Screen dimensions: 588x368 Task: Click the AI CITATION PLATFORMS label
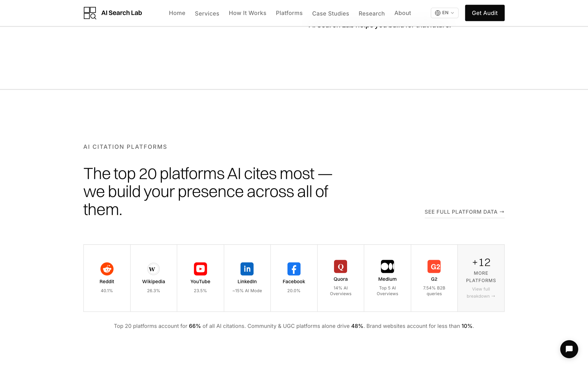pyautogui.click(x=125, y=147)
